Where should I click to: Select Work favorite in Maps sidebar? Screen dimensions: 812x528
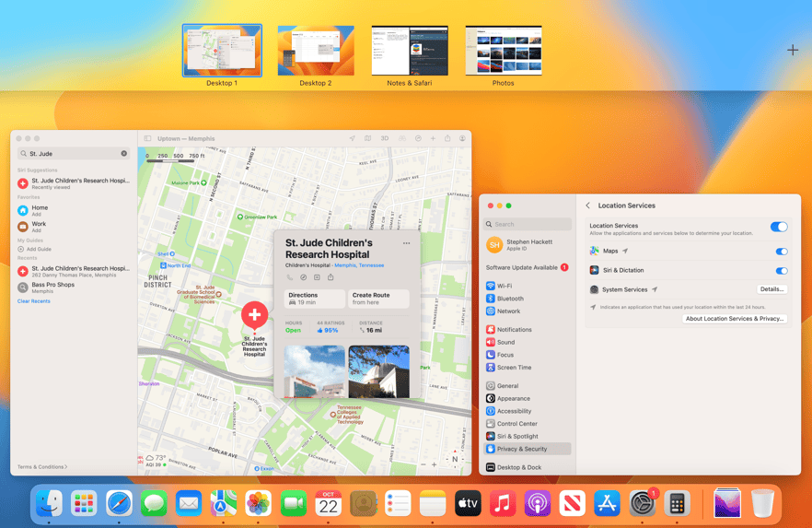point(74,227)
